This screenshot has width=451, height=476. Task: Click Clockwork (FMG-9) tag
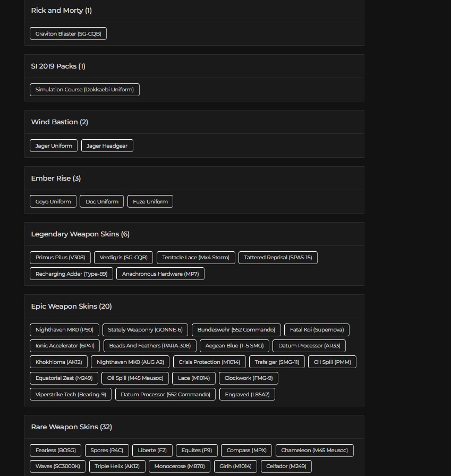(x=249, y=378)
